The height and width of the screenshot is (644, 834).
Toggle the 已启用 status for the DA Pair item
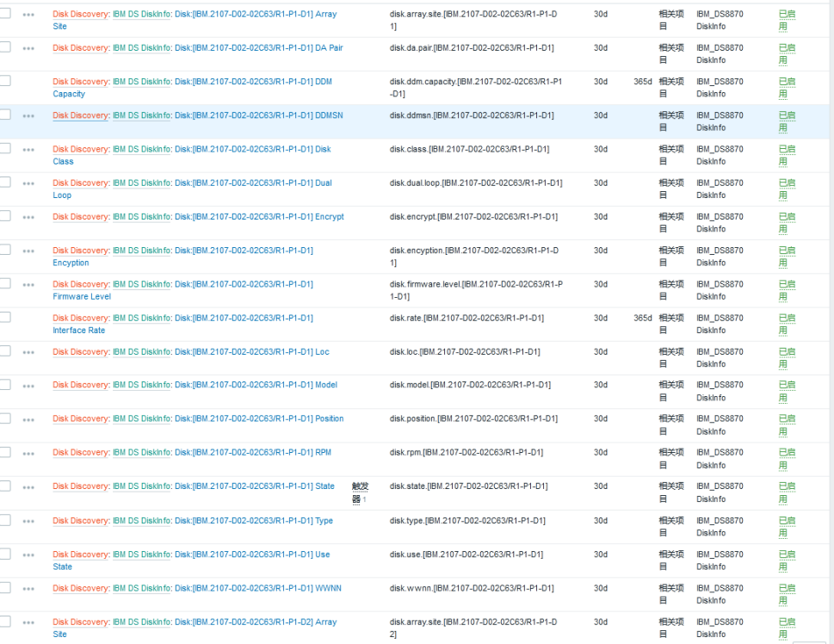click(787, 53)
